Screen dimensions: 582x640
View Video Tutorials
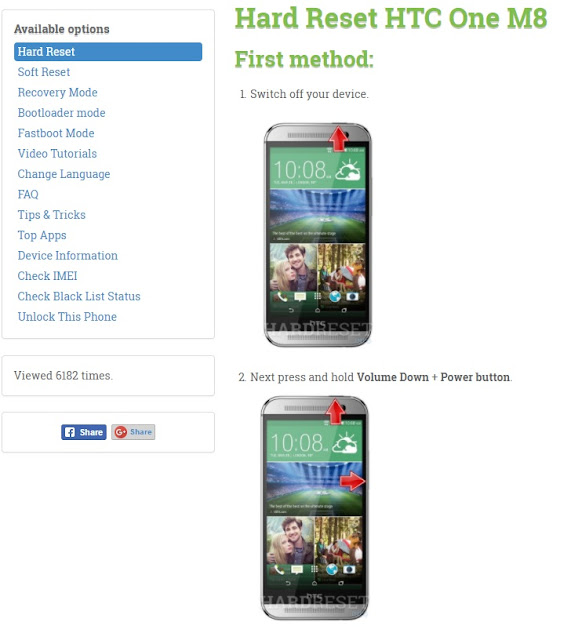57,153
